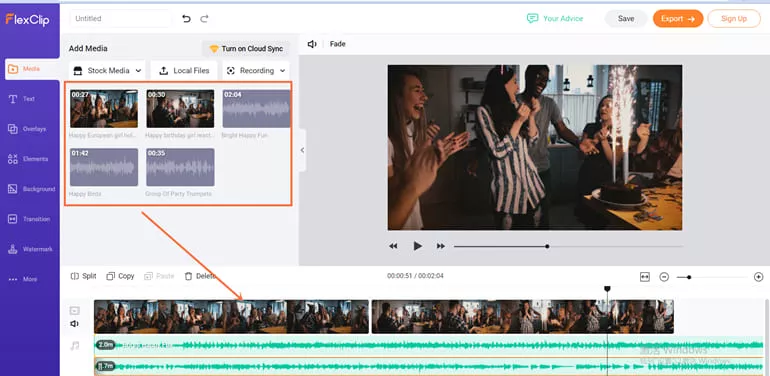The height and width of the screenshot is (376, 770).
Task: Split the clip at playhead
Action: tap(83, 276)
